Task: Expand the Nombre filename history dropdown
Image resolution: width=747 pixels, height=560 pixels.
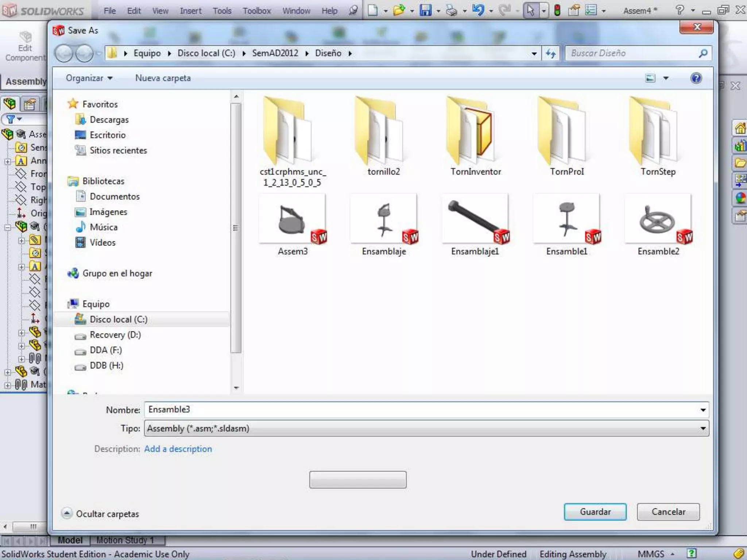Action: (x=703, y=410)
